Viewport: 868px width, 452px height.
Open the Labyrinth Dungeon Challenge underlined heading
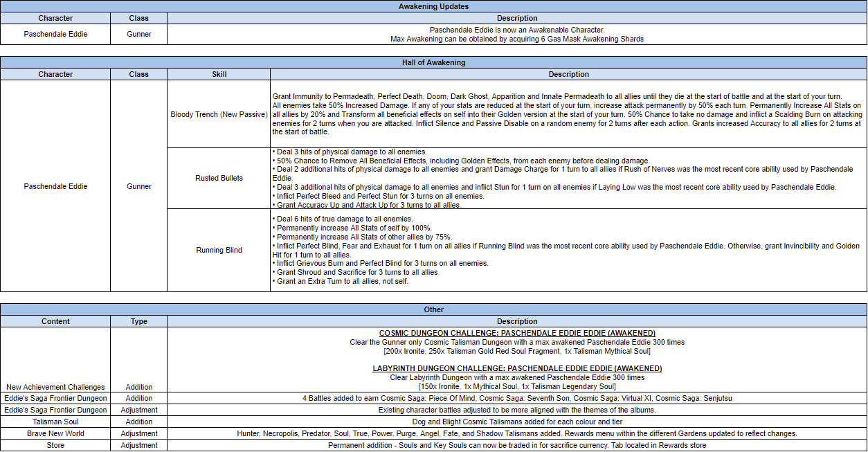[516, 368]
